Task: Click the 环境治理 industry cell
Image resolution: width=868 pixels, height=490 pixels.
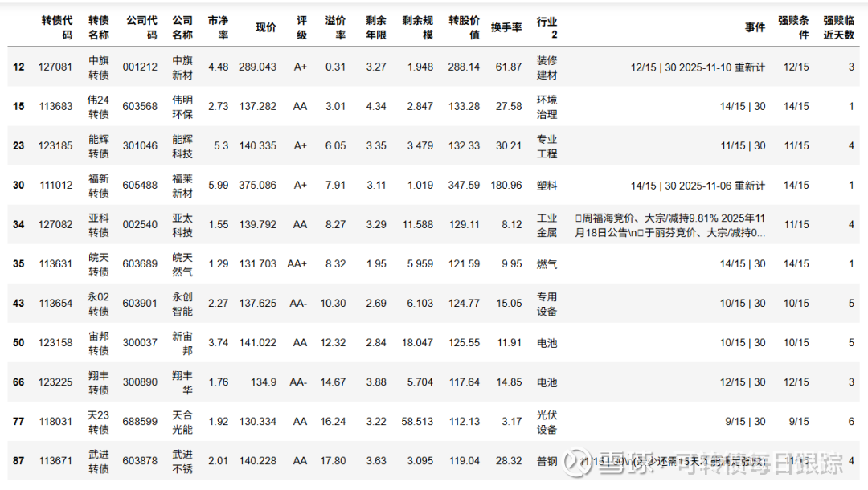Action: pyautogui.click(x=547, y=108)
